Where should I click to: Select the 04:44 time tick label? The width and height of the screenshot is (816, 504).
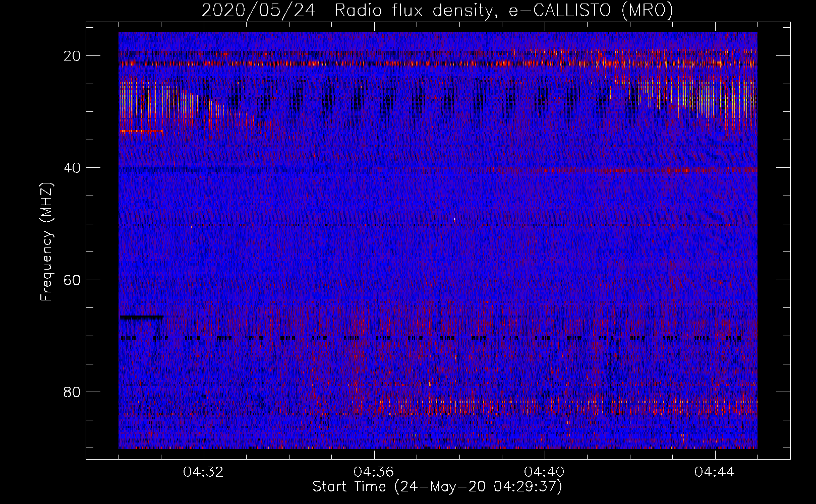point(715,472)
